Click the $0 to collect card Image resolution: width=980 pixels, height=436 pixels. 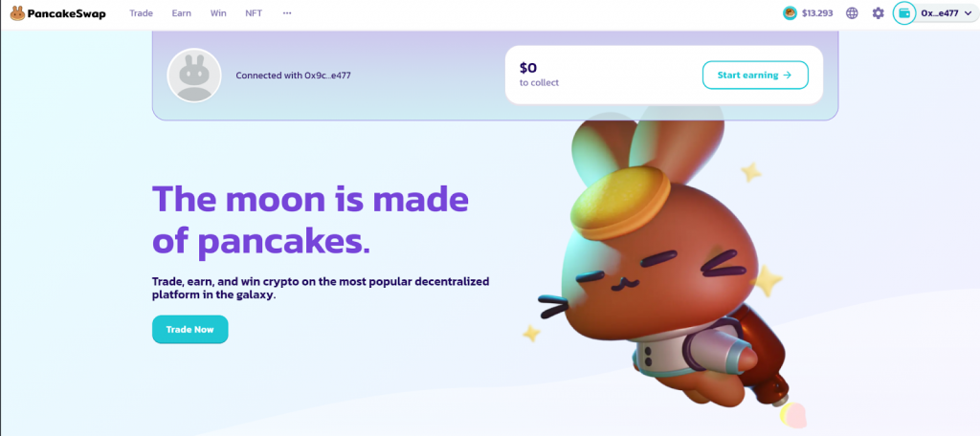pos(664,75)
